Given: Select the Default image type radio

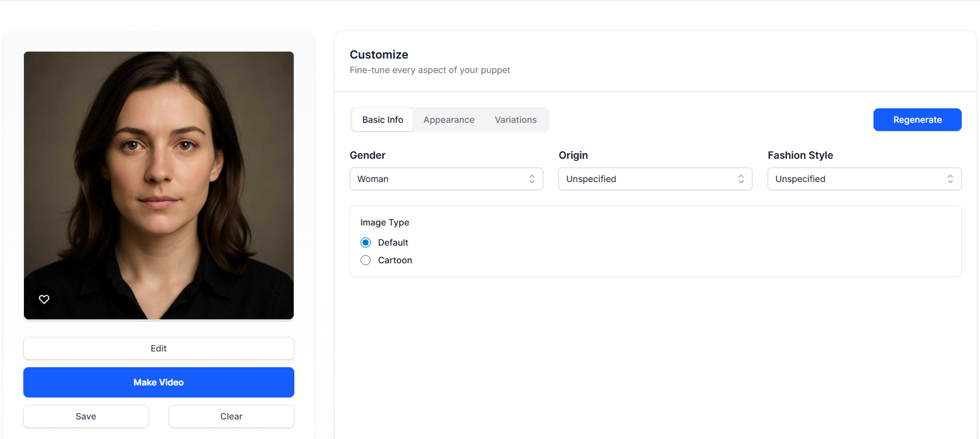Looking at the screenshot, I should (366, 242).
